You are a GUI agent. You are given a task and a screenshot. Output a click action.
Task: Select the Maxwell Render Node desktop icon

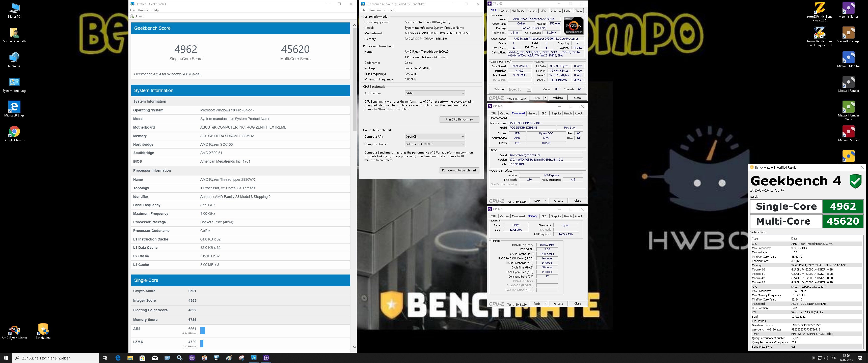tap(848, 111)
